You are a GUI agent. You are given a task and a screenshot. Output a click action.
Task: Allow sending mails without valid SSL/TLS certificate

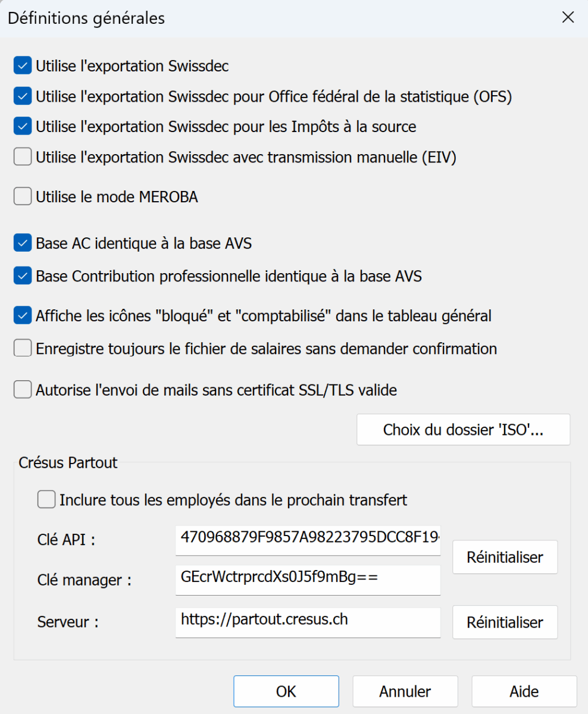22,390
